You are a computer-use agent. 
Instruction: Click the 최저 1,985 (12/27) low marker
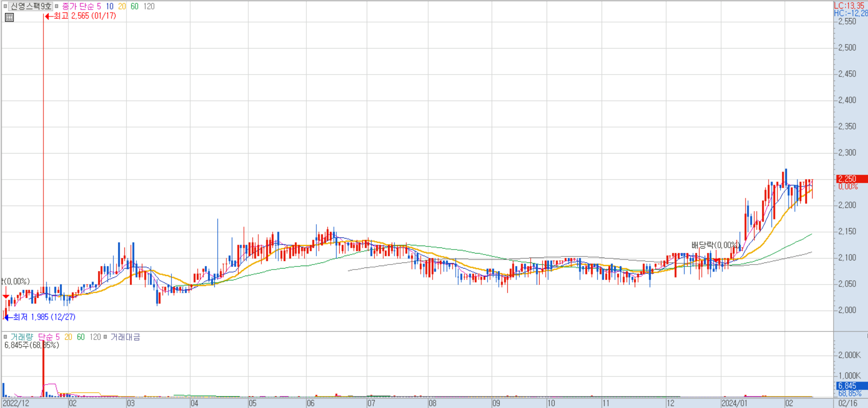pos(40,317)
